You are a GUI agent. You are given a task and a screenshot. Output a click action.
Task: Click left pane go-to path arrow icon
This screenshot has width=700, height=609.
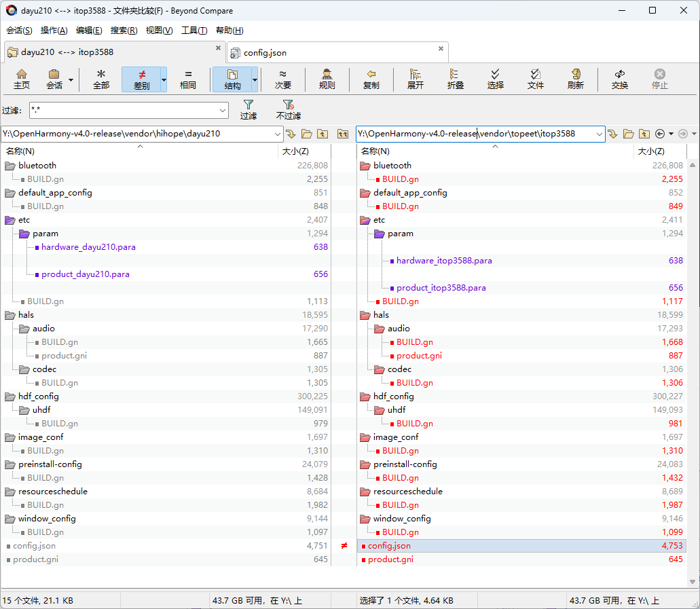tap(291, 134)
